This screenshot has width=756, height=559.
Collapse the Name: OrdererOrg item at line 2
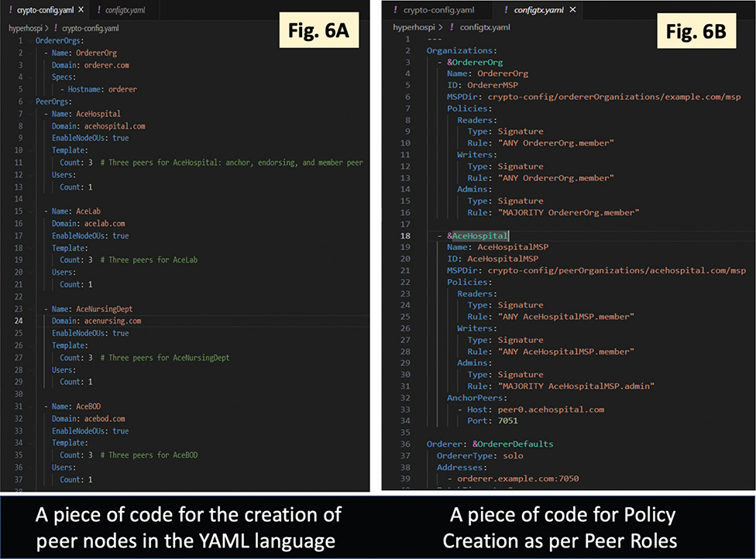point(29,53)
